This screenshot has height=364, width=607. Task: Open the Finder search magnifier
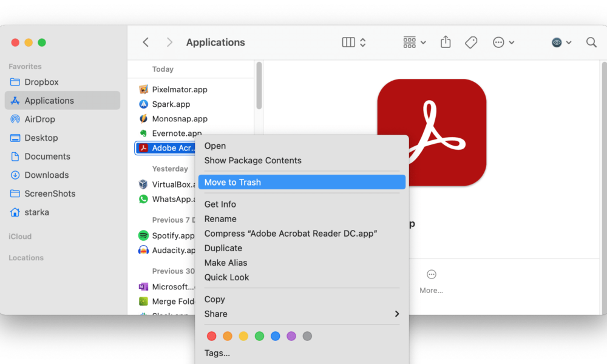pyautogui.click(x=591, y=42)
